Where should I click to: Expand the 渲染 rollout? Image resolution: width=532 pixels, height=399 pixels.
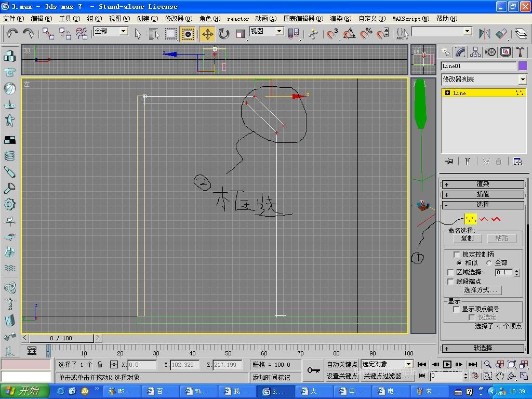(483, 184)
